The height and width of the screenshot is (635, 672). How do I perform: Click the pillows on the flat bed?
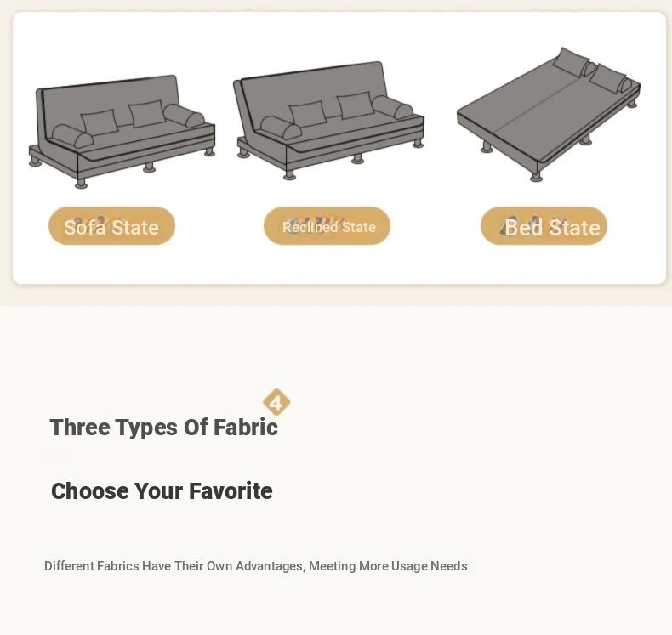click(x=591, y=70)
